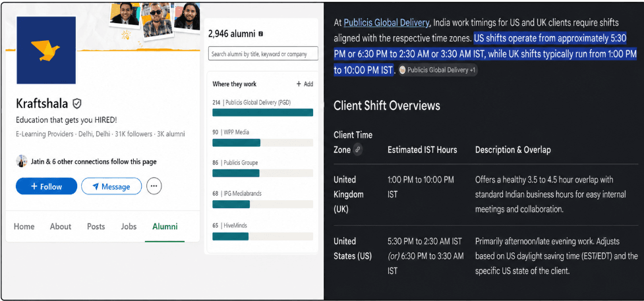Click Jatin's connection avatar
The height and width of the screenshot is (301, 644).
click(x=22, y=161)
